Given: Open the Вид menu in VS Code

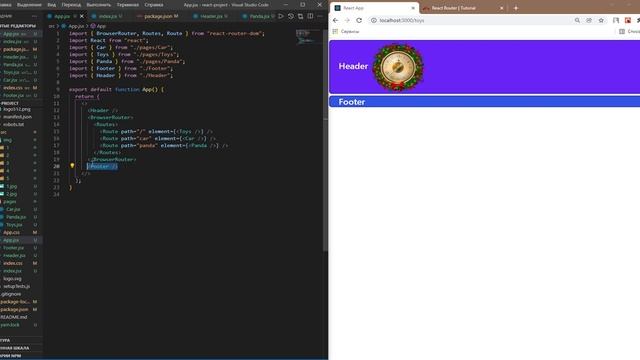Looking at the screenshot, I should 51,5.
